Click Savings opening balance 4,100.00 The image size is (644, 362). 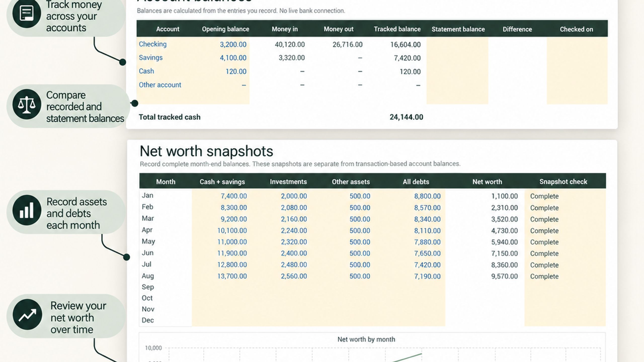(x=233, y=58)
